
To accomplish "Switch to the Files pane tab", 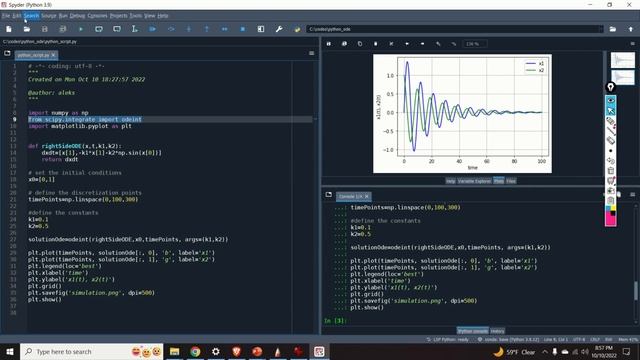I will (x=511, y=181).
